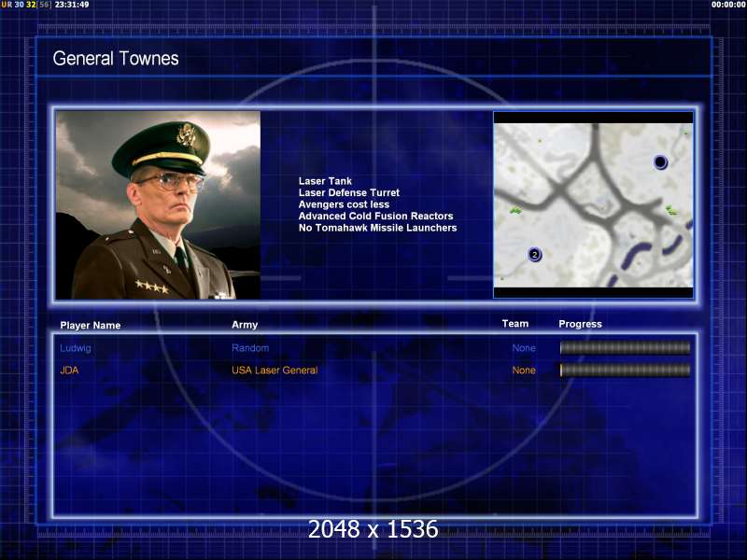Click Ludwig's team value 'None'
This screenshot has width=747, height=560.
[x=524, y=348]
